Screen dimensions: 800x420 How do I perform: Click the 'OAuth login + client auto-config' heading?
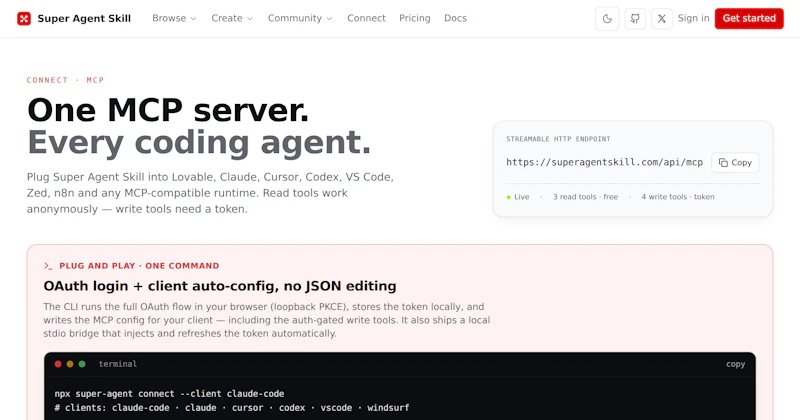pos(220,286)
